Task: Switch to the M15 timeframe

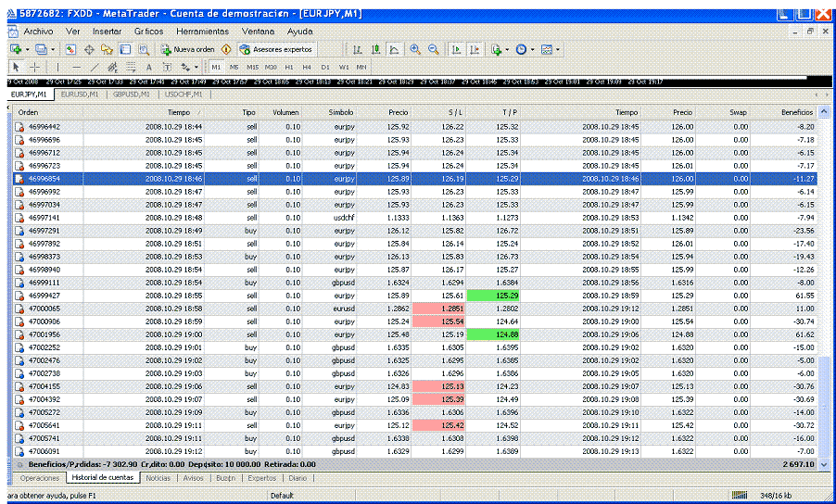Action: click(x=252, y=67)
